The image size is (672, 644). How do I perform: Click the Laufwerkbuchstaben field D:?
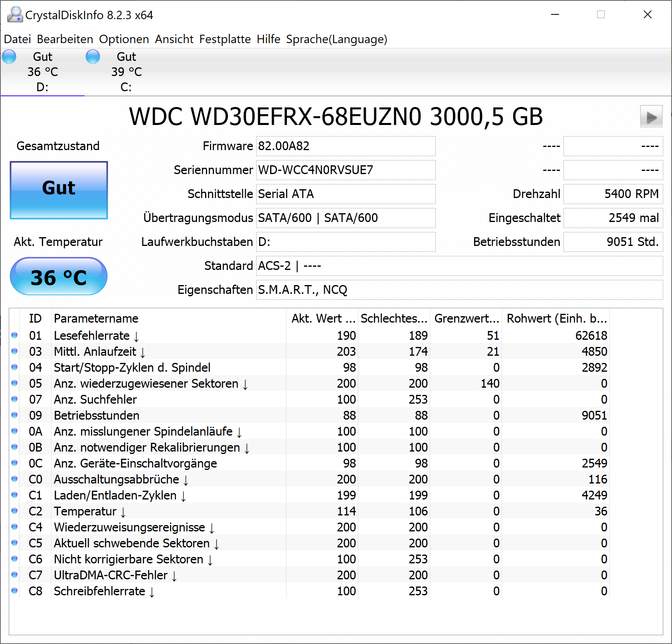(x=346, y=242)
